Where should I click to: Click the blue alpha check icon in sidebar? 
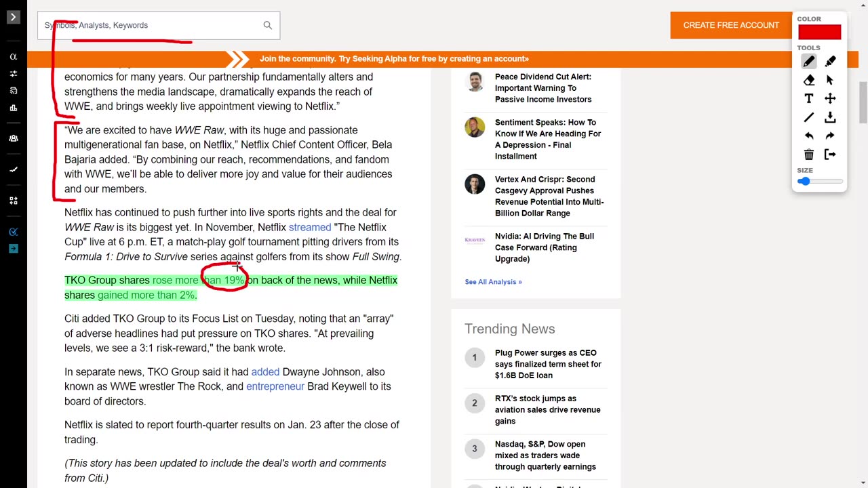(x=13, y=232)
